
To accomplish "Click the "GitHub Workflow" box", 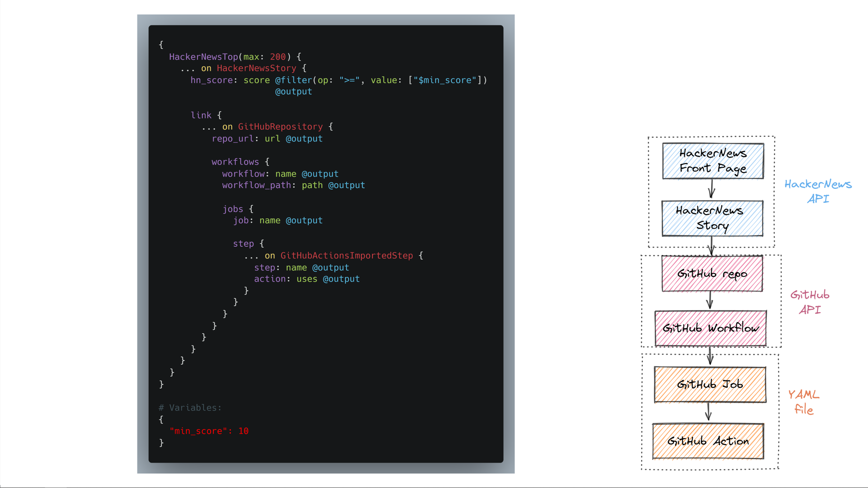I will tap(710, 328).
